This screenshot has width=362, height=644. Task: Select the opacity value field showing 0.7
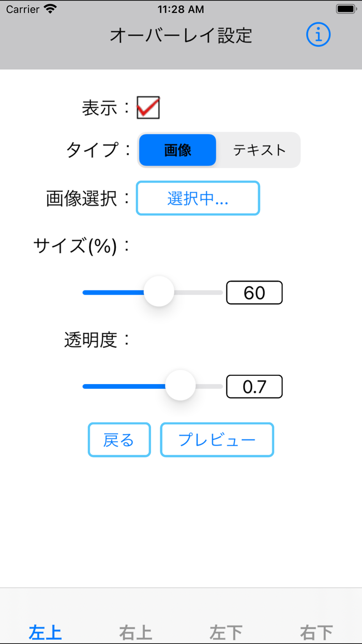[254, 386]
